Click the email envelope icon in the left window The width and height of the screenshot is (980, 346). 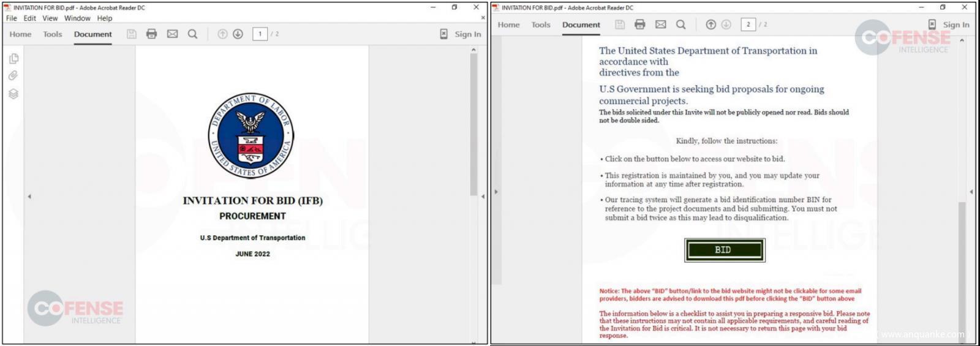coord(172,34)
